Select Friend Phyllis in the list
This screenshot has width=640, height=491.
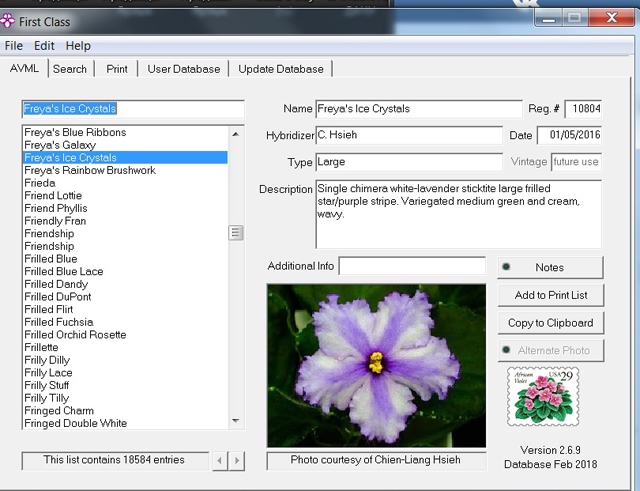pos(125,208)
